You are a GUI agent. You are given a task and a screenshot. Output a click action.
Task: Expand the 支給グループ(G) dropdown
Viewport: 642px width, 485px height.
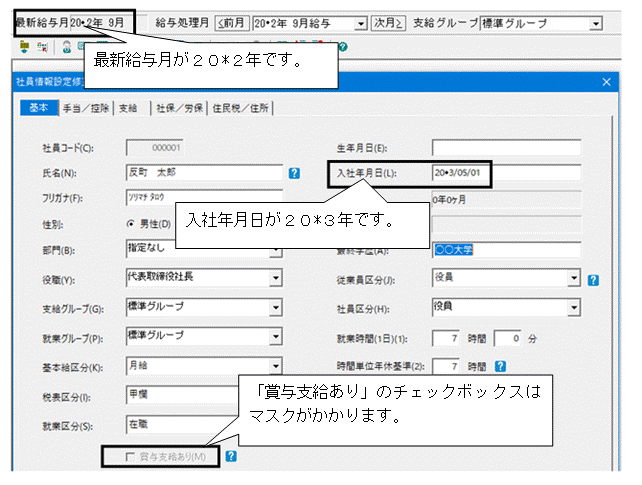[276, 307]
